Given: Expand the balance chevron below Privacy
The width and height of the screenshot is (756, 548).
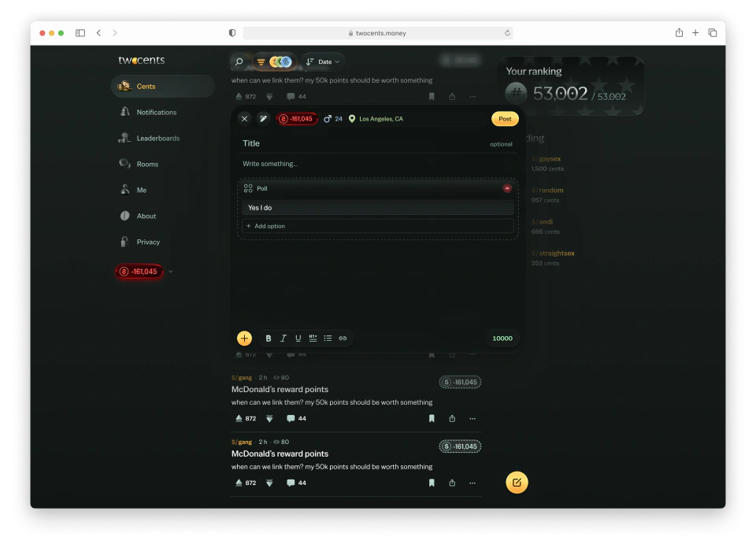Looking at the screenshot, I should pyautogui.click(x=169, y=271).
